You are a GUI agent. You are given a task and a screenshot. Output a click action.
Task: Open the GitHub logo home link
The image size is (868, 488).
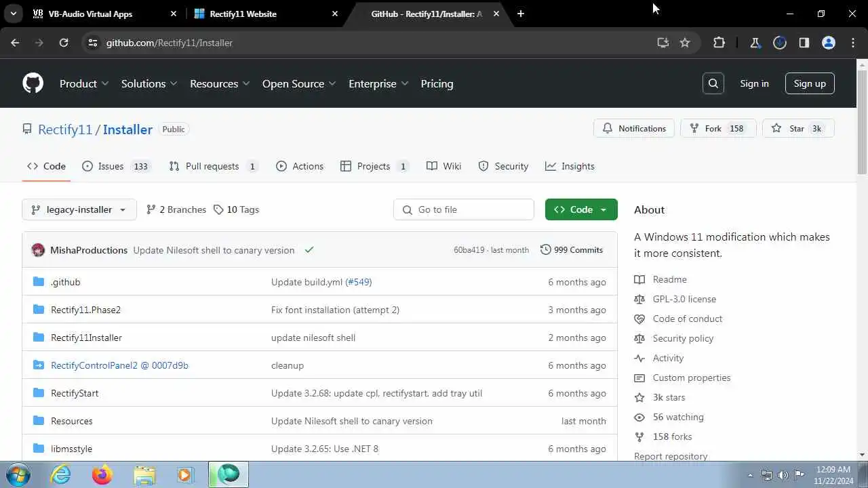coord(33,83)
